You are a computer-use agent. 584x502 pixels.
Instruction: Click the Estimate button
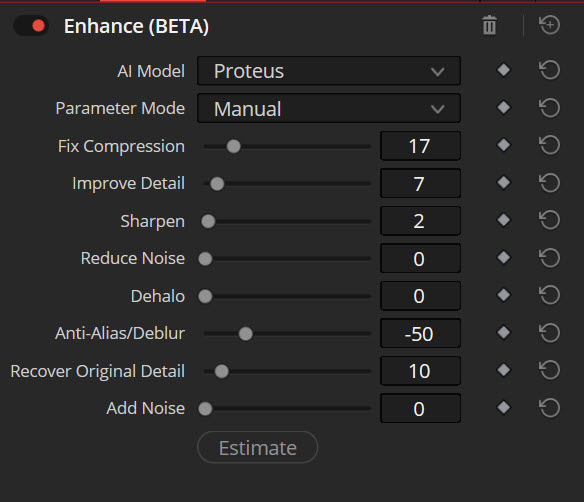tap(257, 447)
